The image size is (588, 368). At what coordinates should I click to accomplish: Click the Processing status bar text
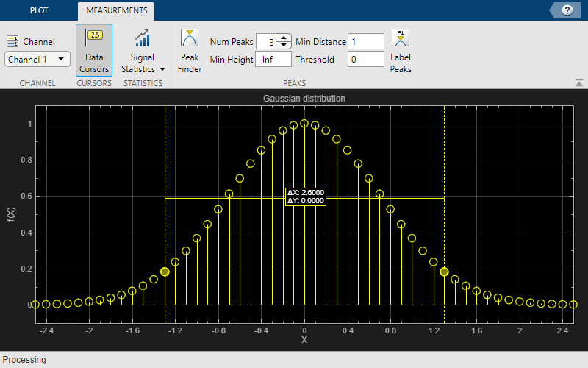(24, 360)
